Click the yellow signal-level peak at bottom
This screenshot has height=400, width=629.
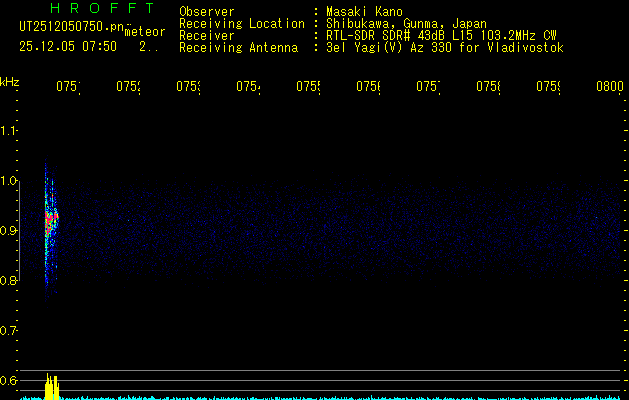pyautogui.click(x=51, y=387)
